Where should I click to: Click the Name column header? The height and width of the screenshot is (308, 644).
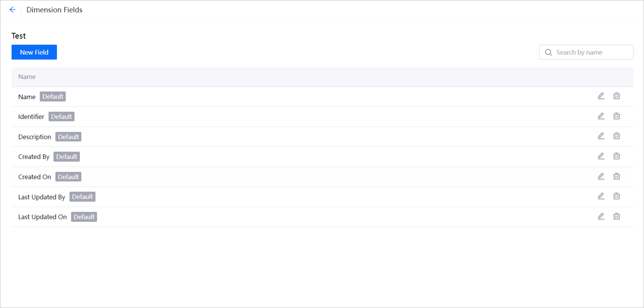pyautogui.click(x=27, y=77)
